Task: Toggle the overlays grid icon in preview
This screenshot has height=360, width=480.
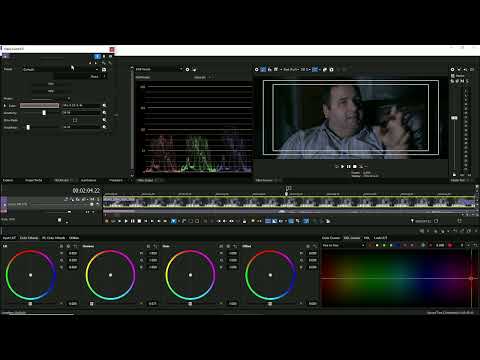Action: tap(315, 70)
